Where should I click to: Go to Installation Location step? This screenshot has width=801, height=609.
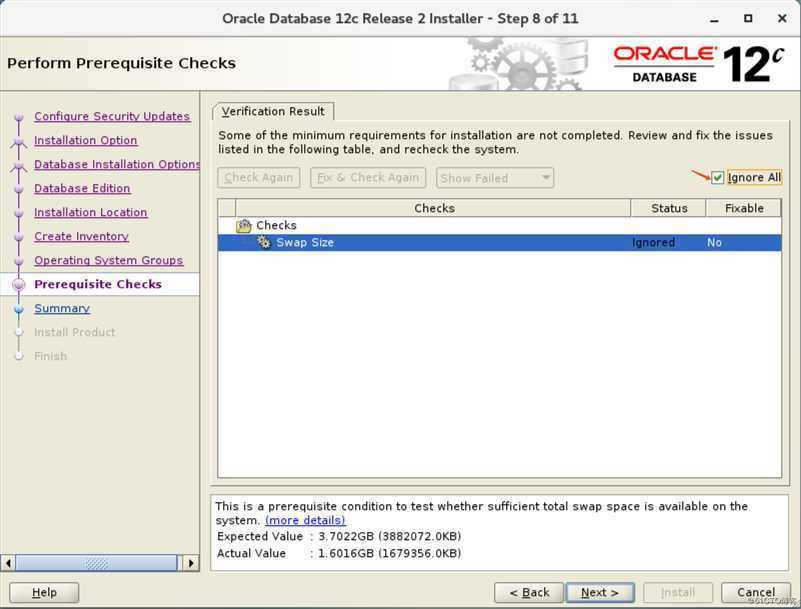90,213
